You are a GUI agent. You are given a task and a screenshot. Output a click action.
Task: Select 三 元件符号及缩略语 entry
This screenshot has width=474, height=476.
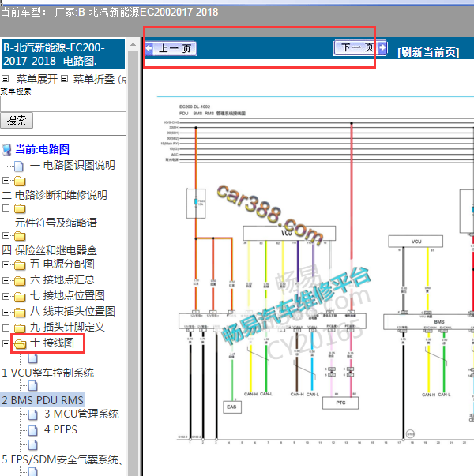50,223
